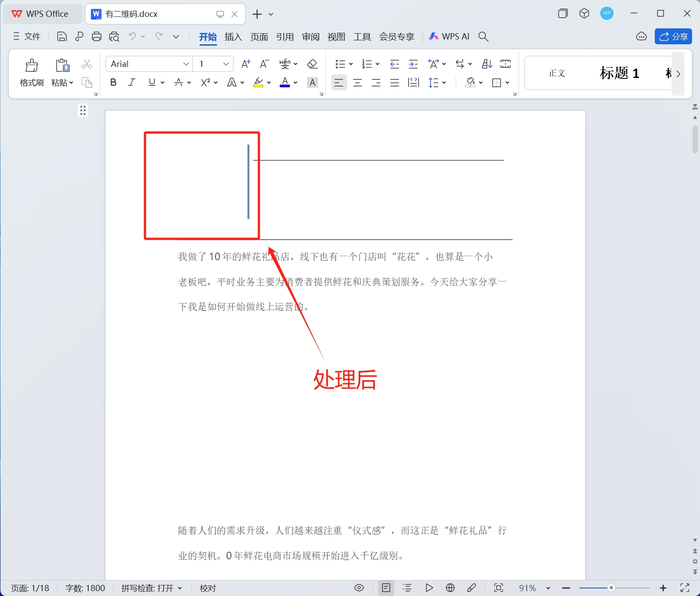The height and width of the screenshot is (596, 700).
Task: Switch to the 插入 tab
Action: (x=233, y=37)
